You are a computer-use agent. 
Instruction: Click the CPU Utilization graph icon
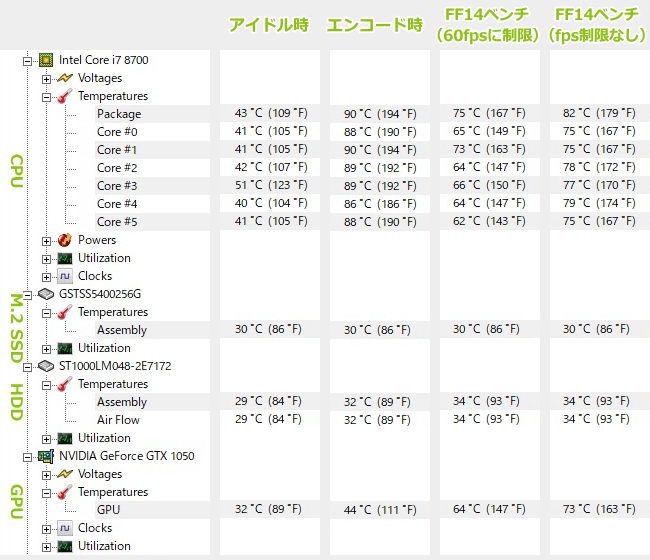pyautogui.click(x=65, y=258)
